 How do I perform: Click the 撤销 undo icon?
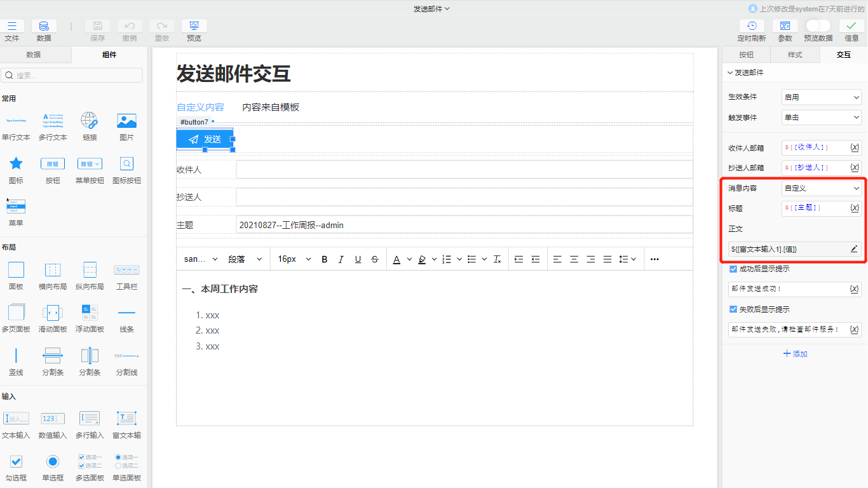point(130,26)
